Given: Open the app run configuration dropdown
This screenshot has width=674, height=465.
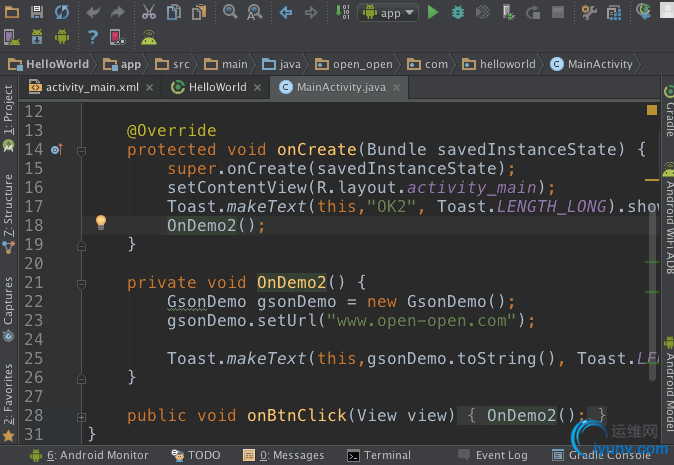Looking at the screenshot, I should point(388,13).
